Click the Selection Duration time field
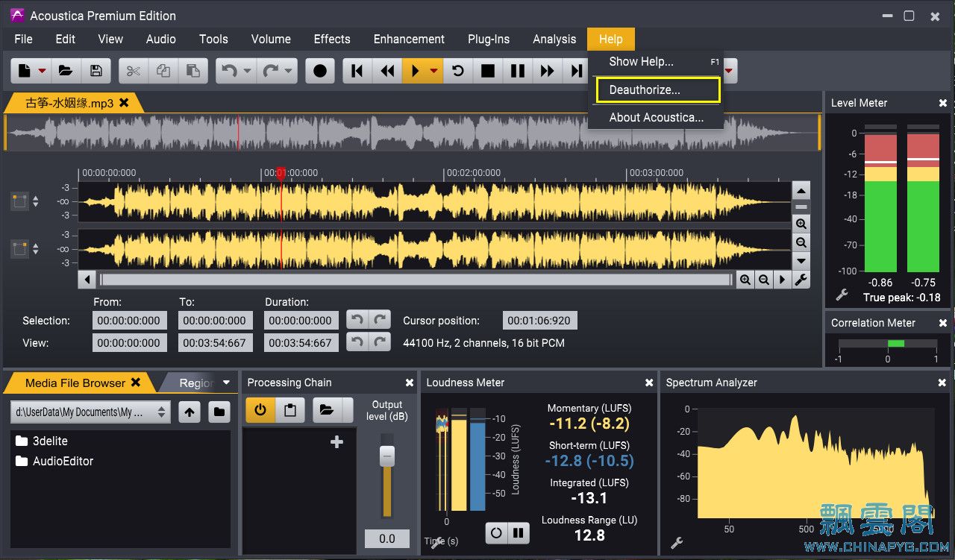The image size is (955, 560). click(301, 321)
